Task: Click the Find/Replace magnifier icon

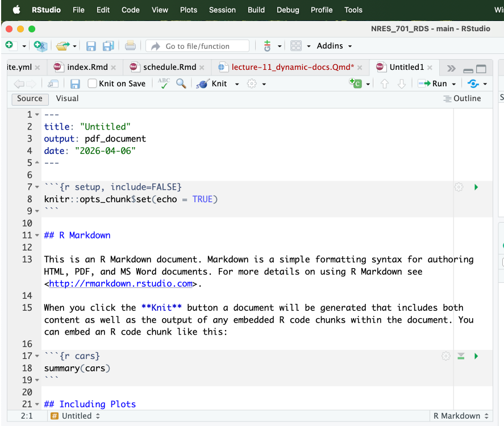Action: [181, 83]
